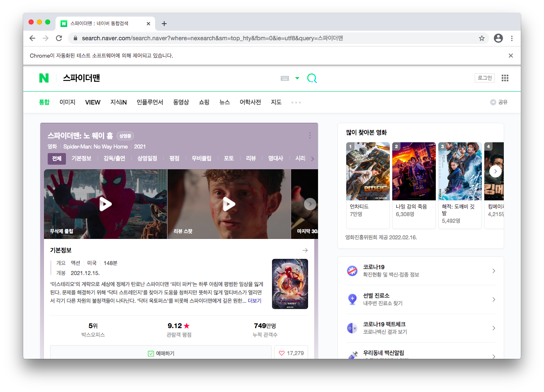The image size is (544, 392).
Task: Click the green Naver N logo
Action: 44,78
